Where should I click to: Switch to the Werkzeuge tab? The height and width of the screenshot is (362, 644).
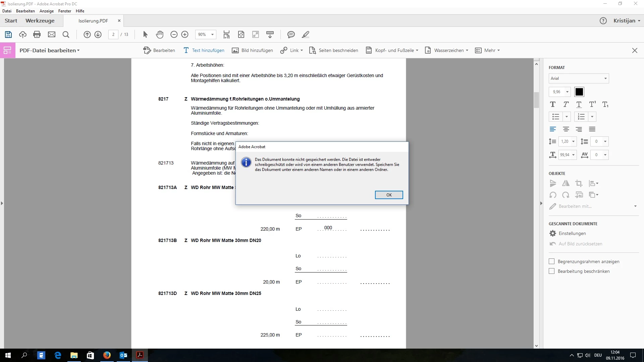40,21
